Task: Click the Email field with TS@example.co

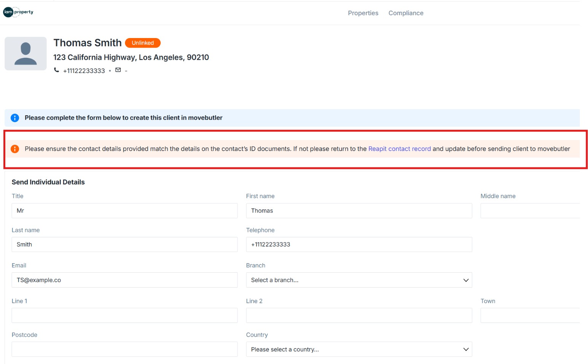Action: click(124, 280)
